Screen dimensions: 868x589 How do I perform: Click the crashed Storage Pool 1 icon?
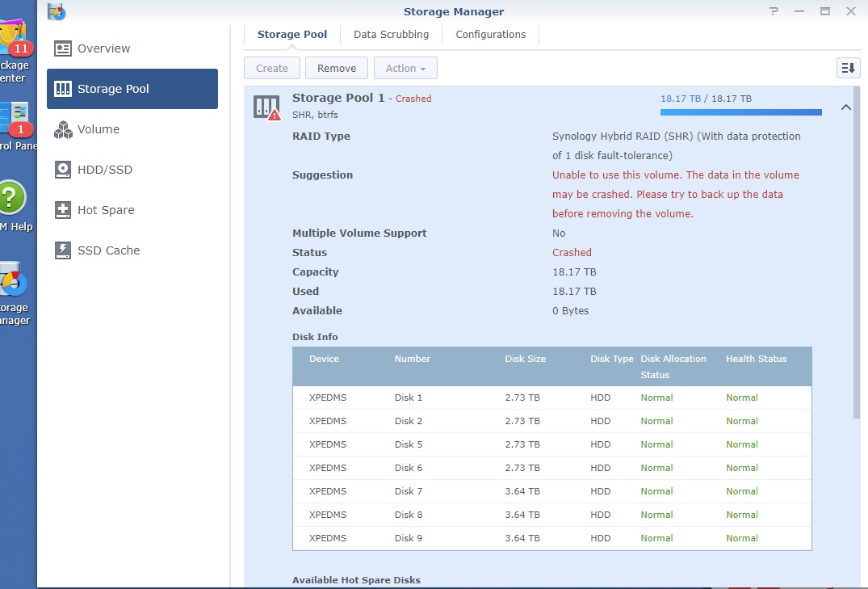pos(266,107)
